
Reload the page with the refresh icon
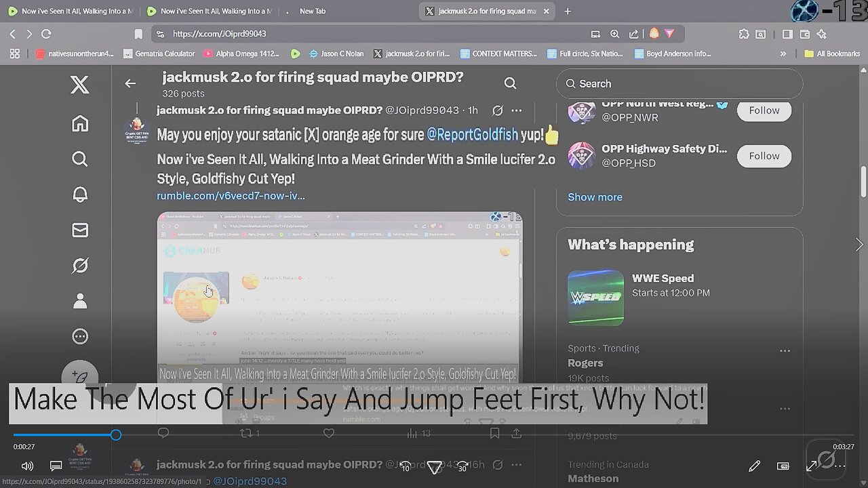[46, 34]
